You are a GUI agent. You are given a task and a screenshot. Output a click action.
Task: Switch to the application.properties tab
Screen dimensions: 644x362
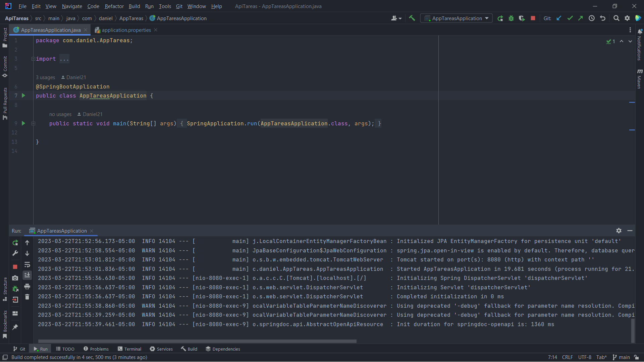coord(126,30)
